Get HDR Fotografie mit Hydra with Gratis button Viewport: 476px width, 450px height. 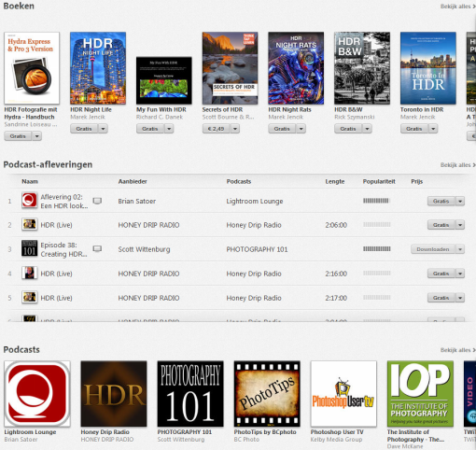(18, 136)
